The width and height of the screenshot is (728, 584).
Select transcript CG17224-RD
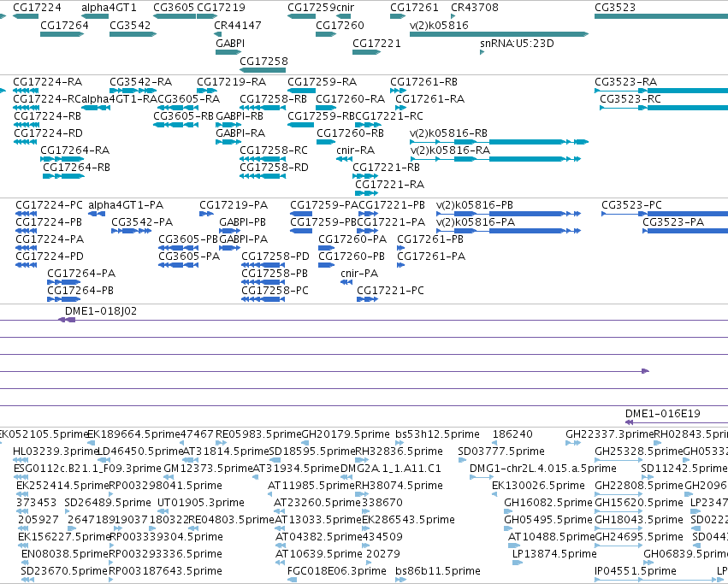[48, 133]
